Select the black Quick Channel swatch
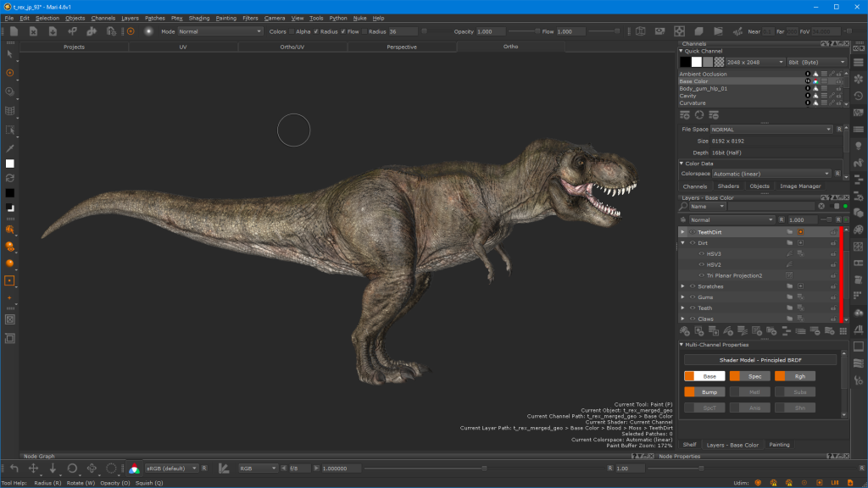868x488 pixels. tap(685, 63)
